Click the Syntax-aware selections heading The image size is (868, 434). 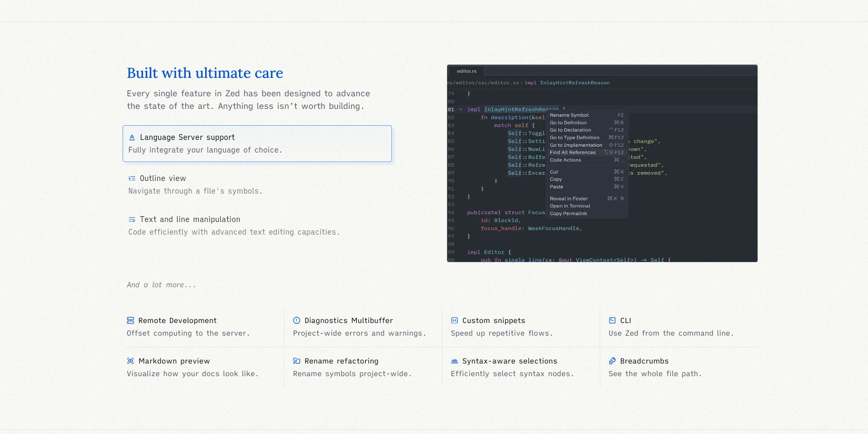coord(509,361)
